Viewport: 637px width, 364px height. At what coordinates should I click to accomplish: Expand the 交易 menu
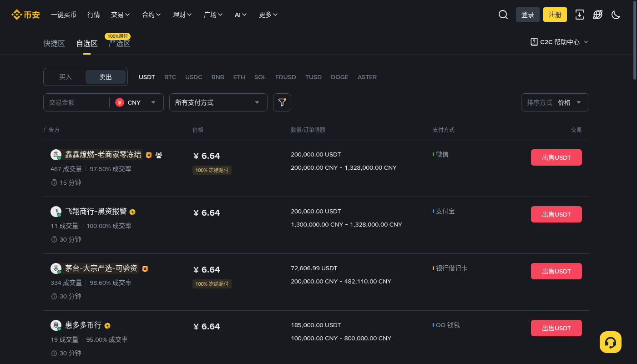(x=121, y=15)
